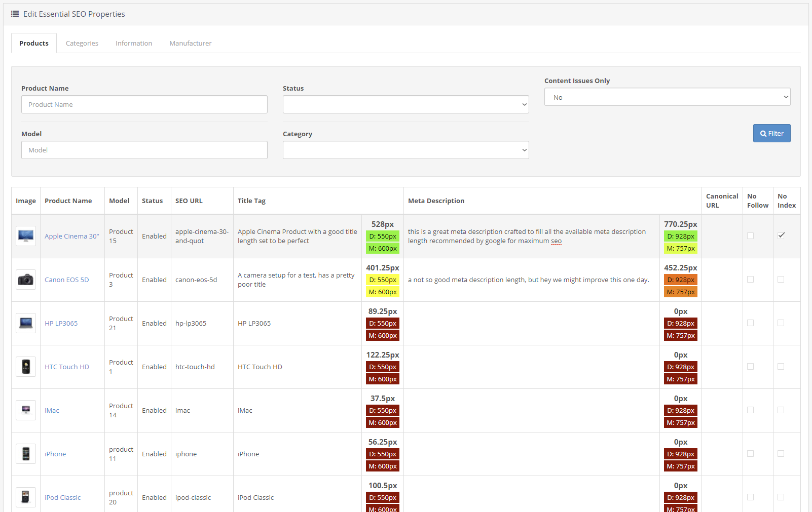Open the iPod Classic product link
This screenshot has height=512, width=812.
click(x=62, y=497)
